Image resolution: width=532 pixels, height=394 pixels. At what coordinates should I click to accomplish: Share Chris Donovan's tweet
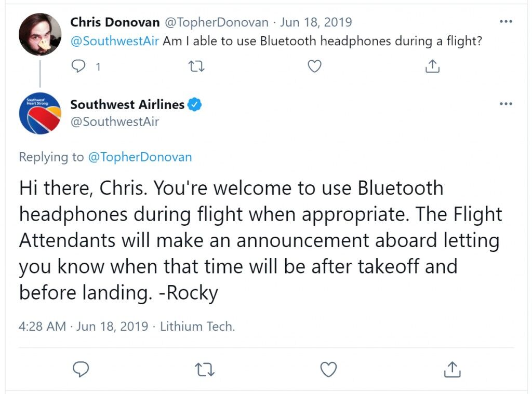click(x=432, y=66)
